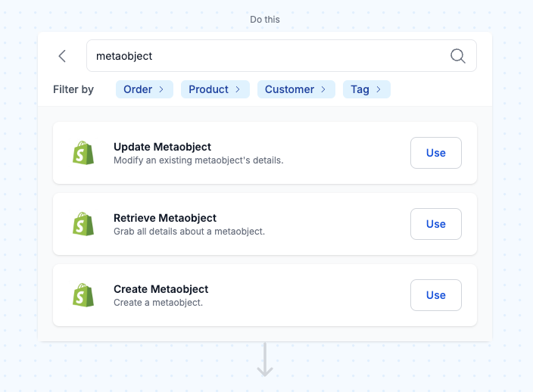
Task: Click Shopify icon beside Create Metaobject
Action: click(x=83, y=295)
